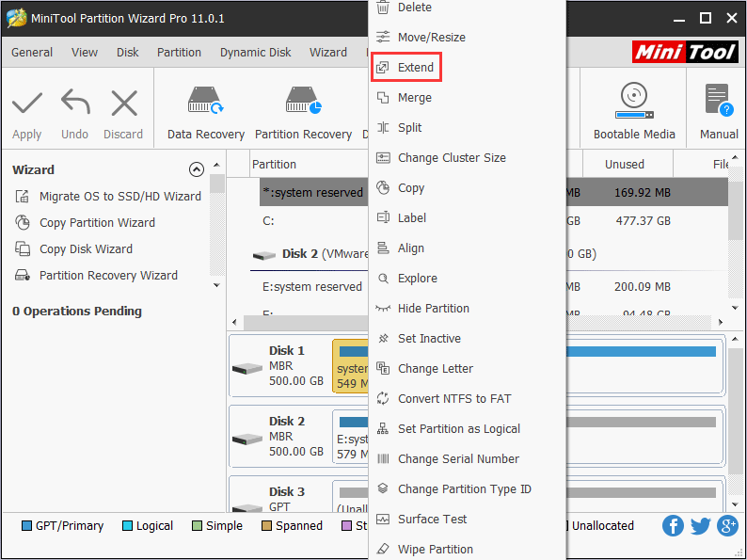This screenshot has height=560, width=747.
Task: Select Disk 1 in disk map
Action: click(x=278, y=366)
